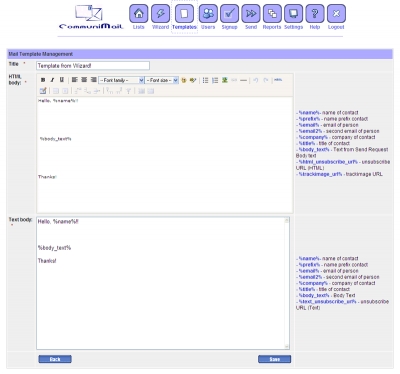Toggle italic formatting in HTML editor
The height and width of the screenshot is (374, 400).
pyautogui.click(x=52, y=80)
